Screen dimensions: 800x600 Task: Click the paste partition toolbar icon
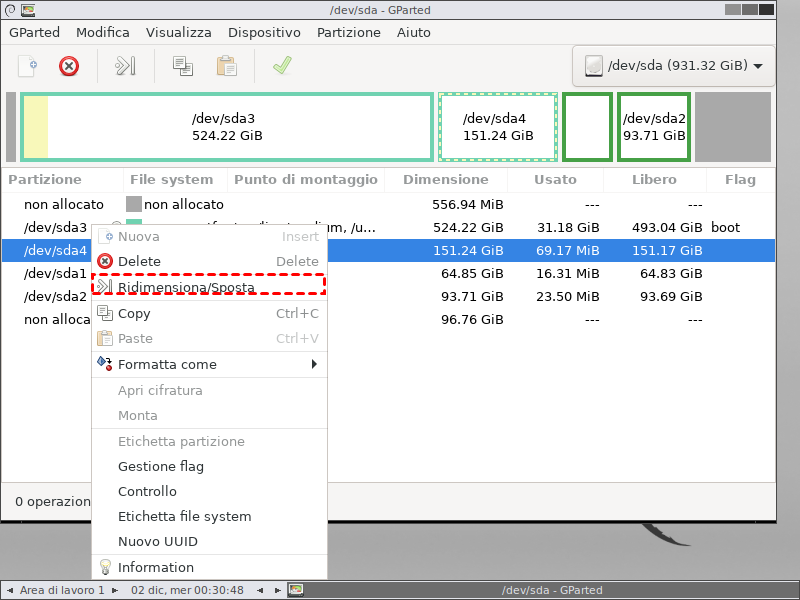pyautogui.click(x=227, y=66)
